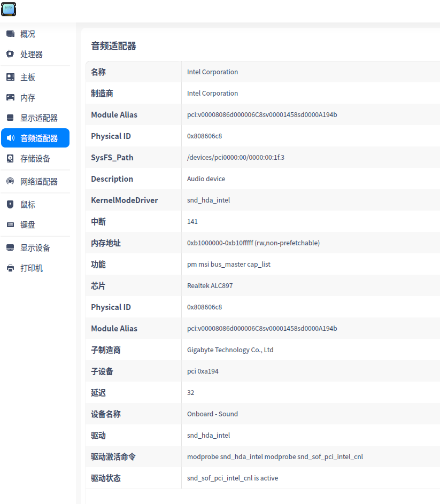Click the printer icon beside 打印机
440x504 pixels.
[x=10, y=268]
